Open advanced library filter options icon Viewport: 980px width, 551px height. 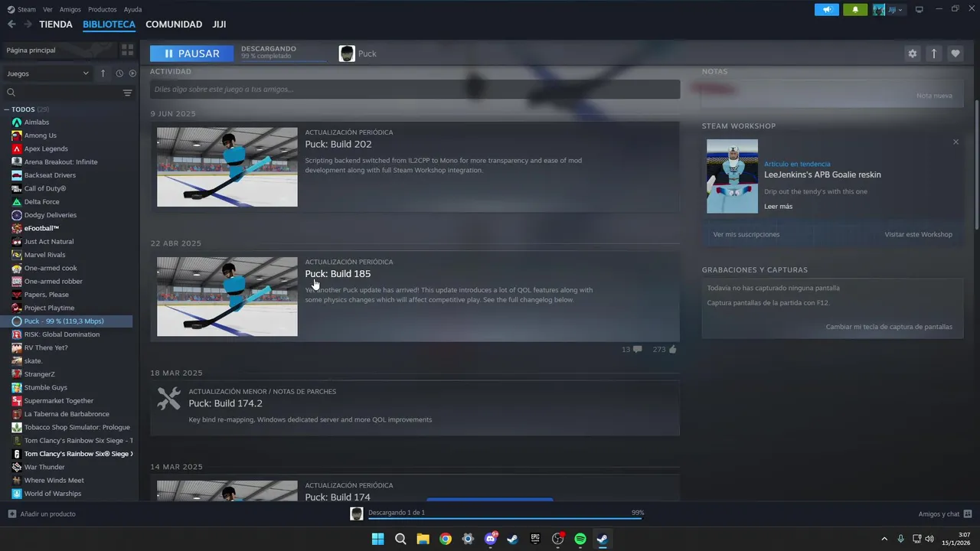[x=128, y=93]
